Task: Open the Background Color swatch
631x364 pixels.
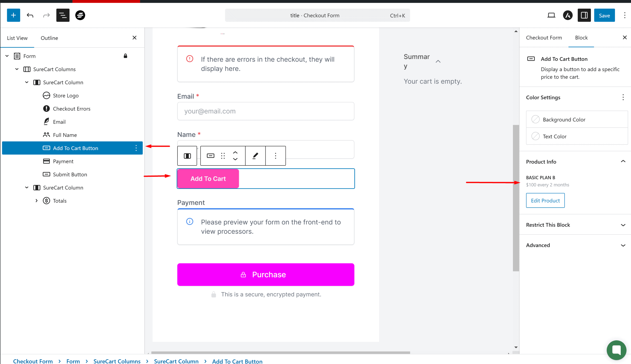Action: 535,119
